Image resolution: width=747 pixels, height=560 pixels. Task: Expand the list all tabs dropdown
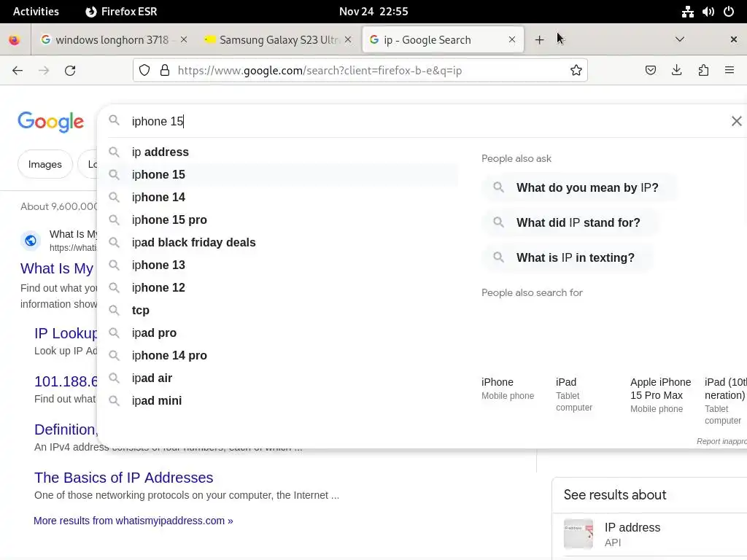(x=680, y=39)
